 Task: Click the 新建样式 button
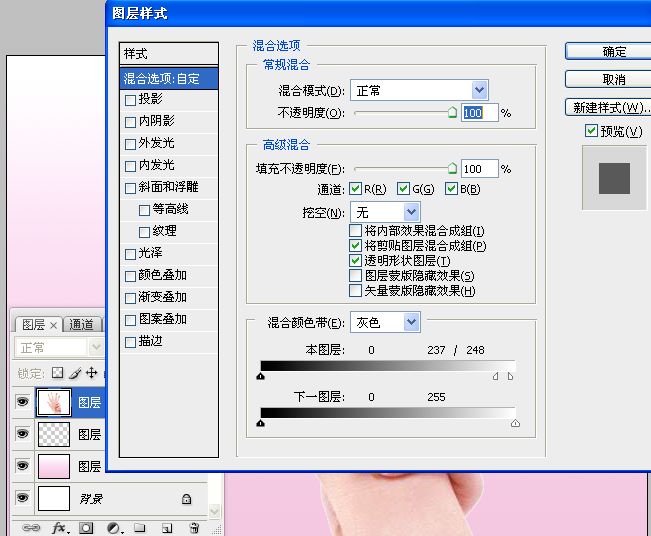pos(610,108)
